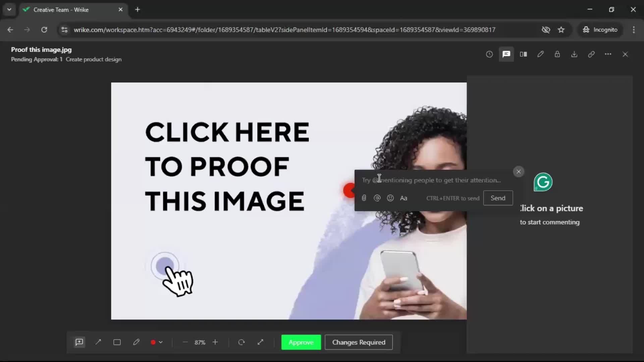The height and width of the screenshot is (362, 644).
Task: Open the version history clock icon
Action: point(489,54)
